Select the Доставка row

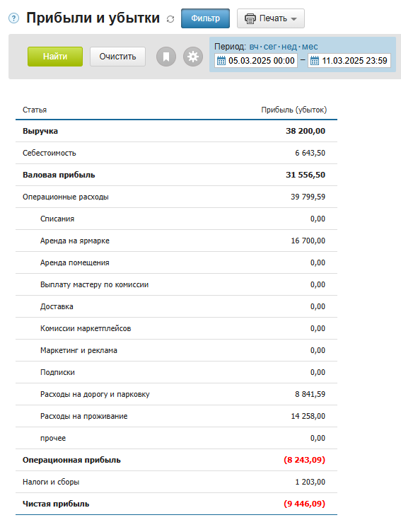(176, 307)
